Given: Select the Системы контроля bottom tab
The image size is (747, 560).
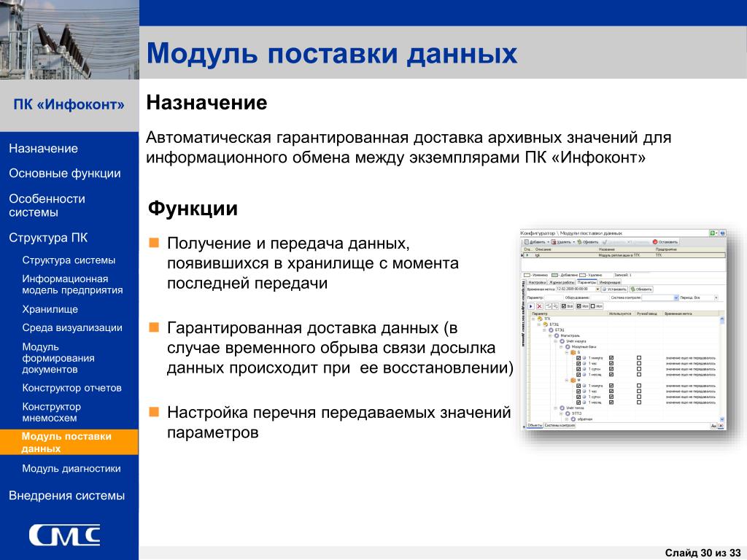Looking at the screenshot, I should (x=560, y=425).
